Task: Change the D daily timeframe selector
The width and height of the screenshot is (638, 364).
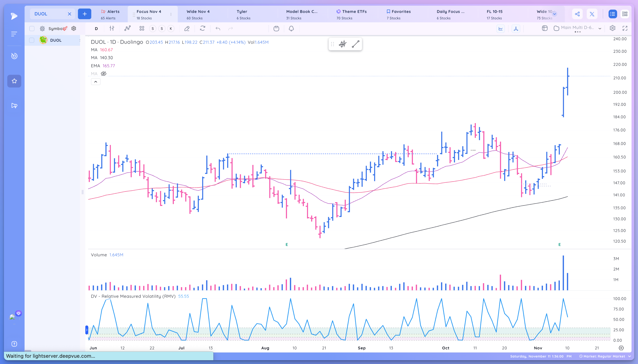Action: click(96, 28)
